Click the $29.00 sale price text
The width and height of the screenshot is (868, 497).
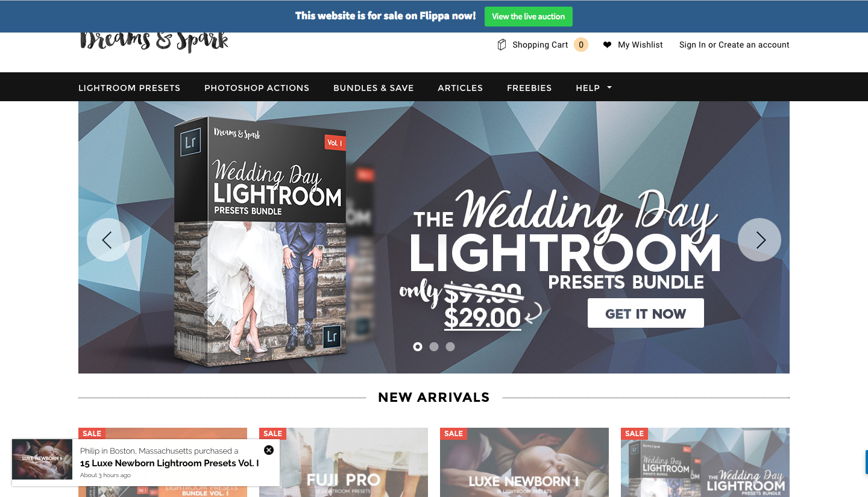click(x=482, y=318)
